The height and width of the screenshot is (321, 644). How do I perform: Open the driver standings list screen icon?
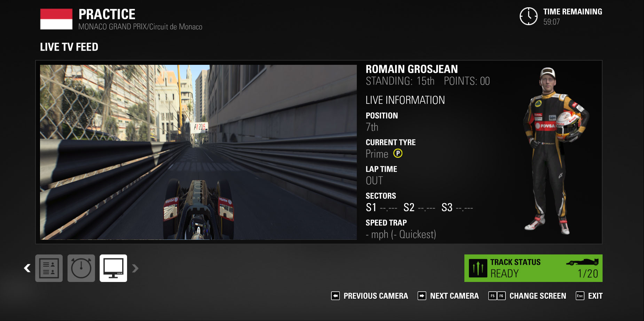[49, 268]
